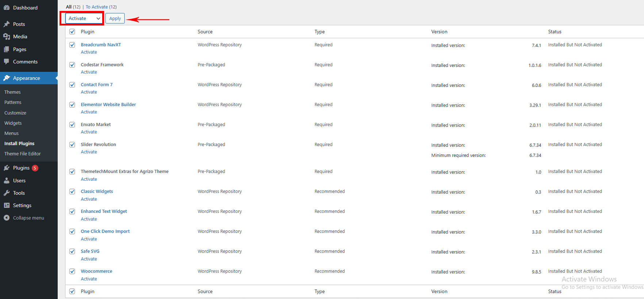644x299 pixels.
Task: Uncheck the Slider Revolution checkbox
Action: 72,145
